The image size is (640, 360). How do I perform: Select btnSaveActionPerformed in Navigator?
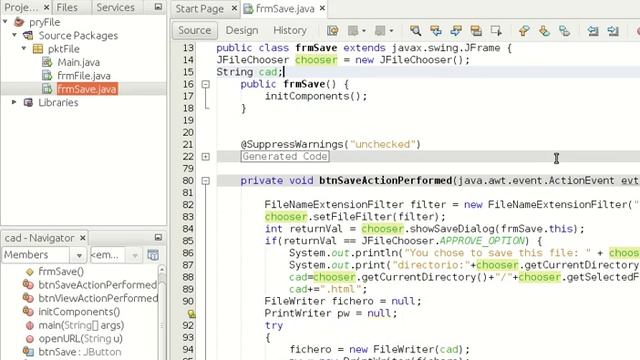(98, 285)
